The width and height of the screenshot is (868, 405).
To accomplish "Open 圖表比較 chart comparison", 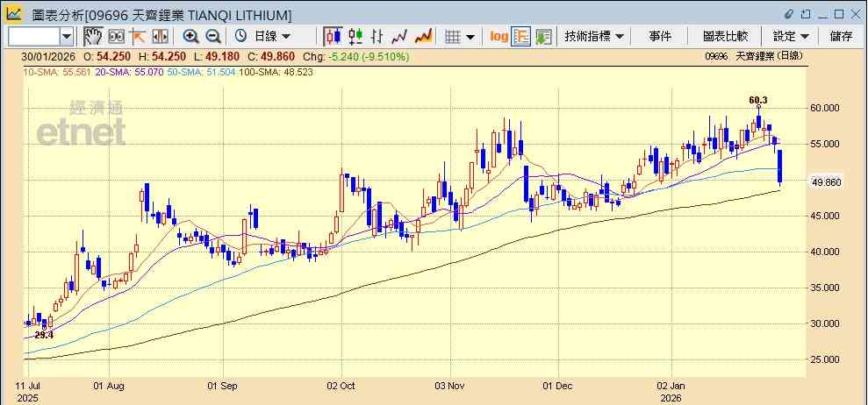I will click(725, 37).
